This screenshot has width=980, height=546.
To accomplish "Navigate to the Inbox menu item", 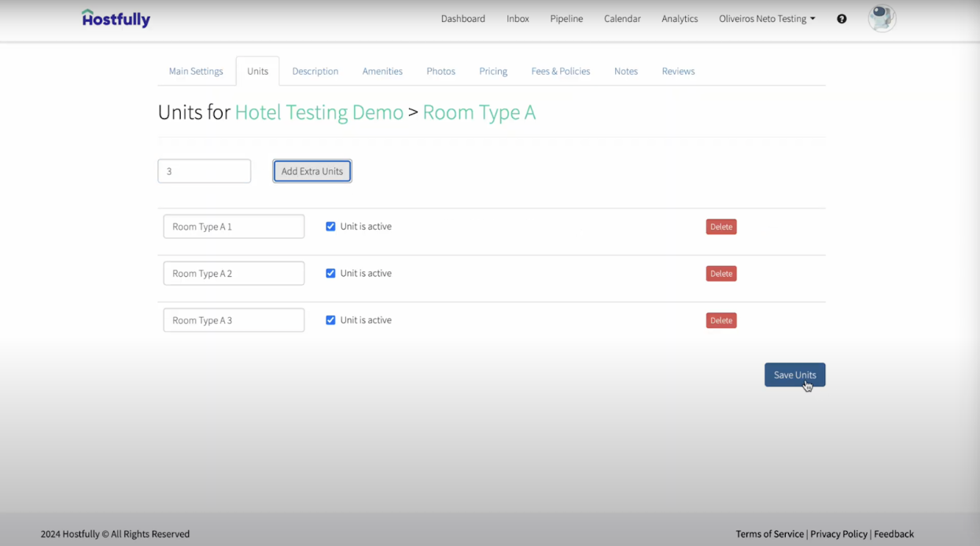I will click(518, 19).
